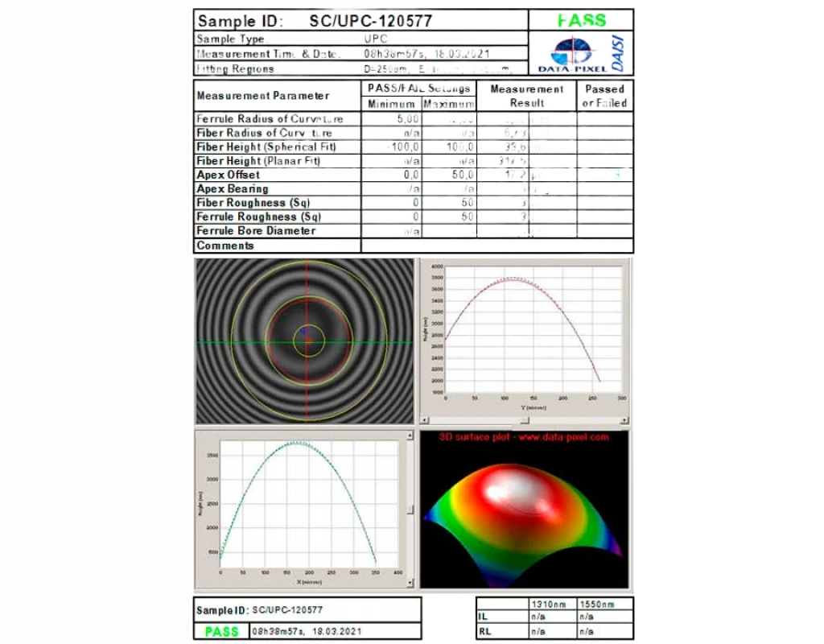Click minimum '0,0' in Apex Offset row

(411, 175)
